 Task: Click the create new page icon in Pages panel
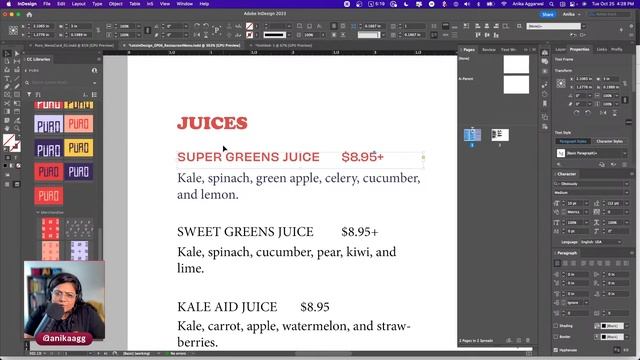pos(519,340)
